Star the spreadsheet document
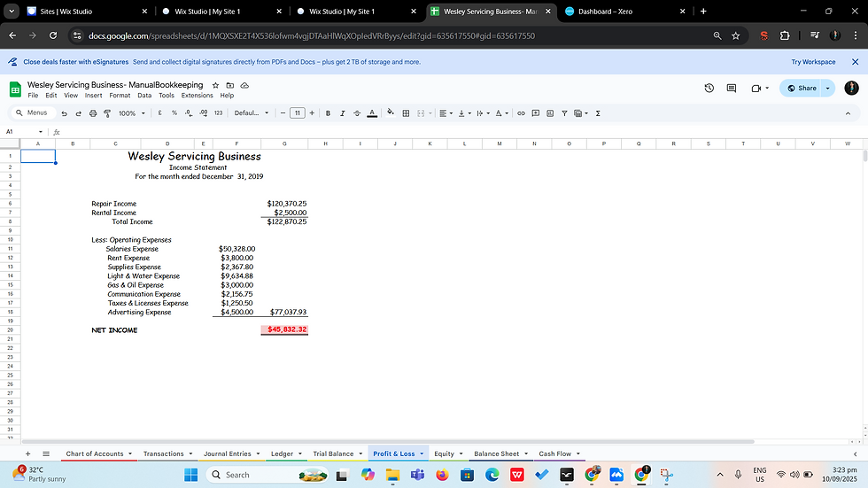 tap(215, 85)
